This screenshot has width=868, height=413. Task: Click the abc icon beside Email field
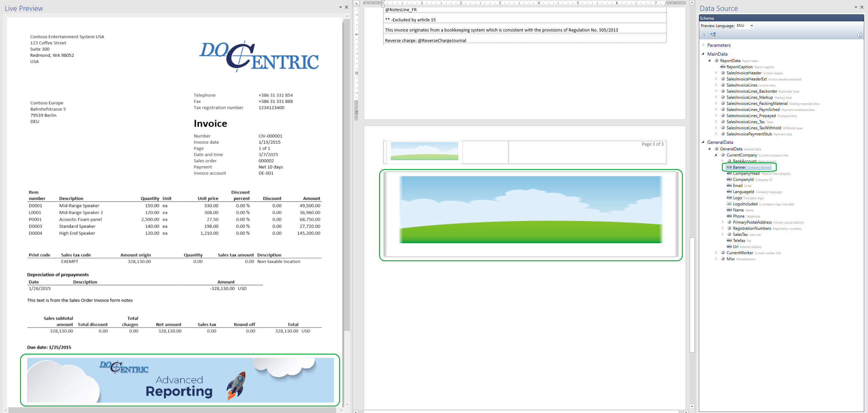click(729, 186)
